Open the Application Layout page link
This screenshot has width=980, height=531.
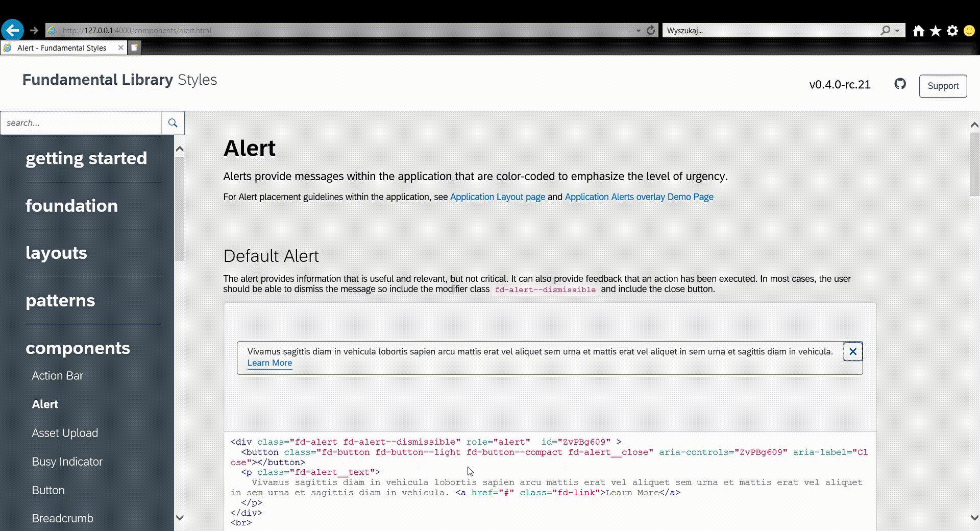pyautogui.click(x=498, y=197)
